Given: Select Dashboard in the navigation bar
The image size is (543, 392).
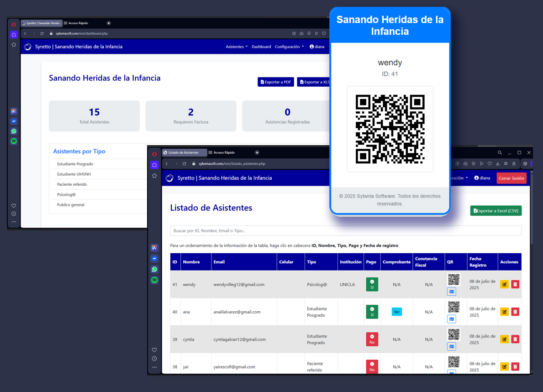Looking at the screenshot, I should pyautogui.click(x=261, y=46).
